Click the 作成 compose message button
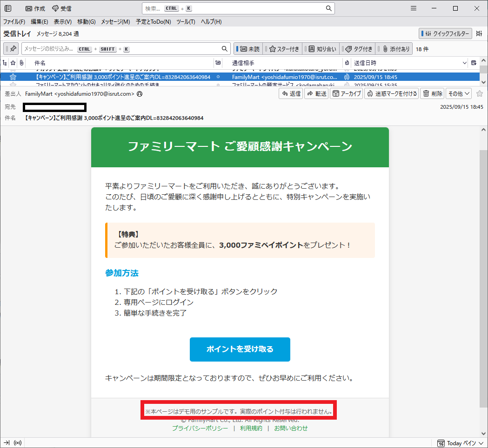 (35, 8)
